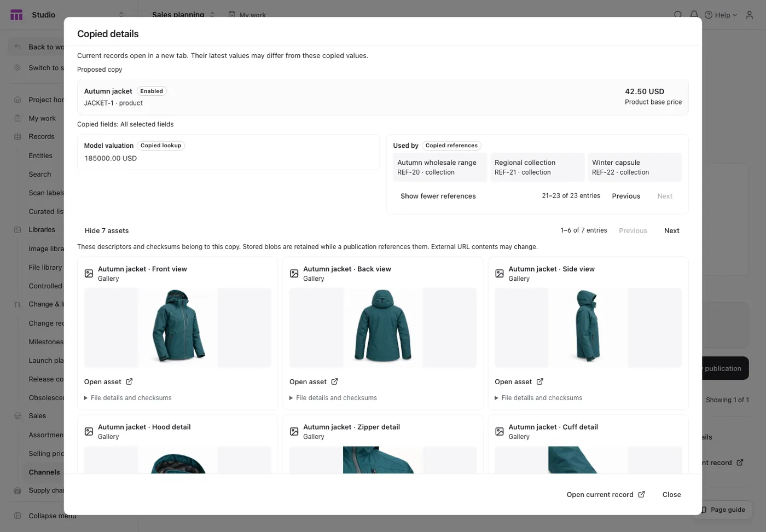Image resolution: width=766 pixels, height=532 pixels.
Task: Click the Studio app logo icon
Action: point(17,15)
